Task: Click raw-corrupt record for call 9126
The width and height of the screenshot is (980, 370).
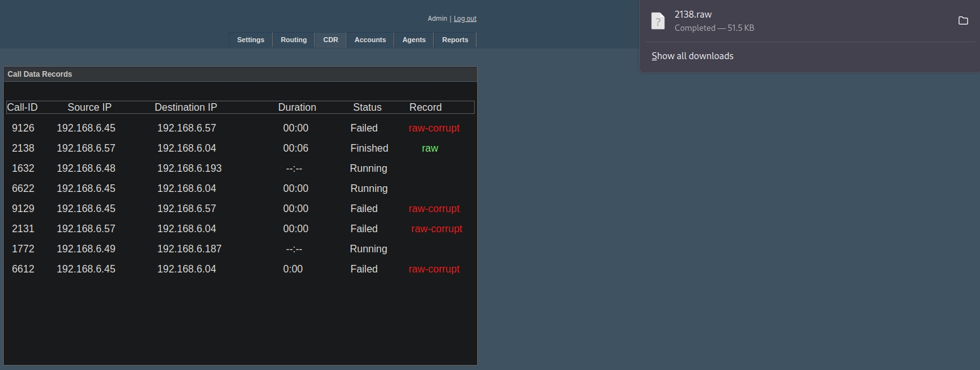Action: click(x=434, y=128)
